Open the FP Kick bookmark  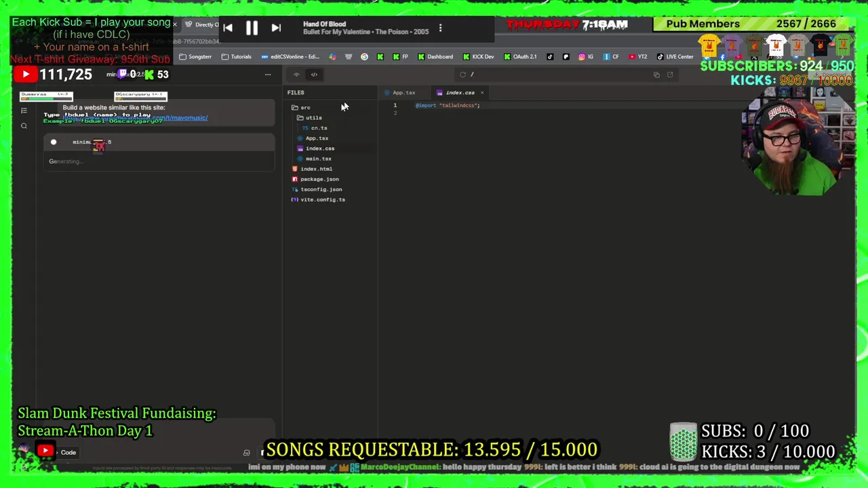pyautogui.click(x=401, y=57)
